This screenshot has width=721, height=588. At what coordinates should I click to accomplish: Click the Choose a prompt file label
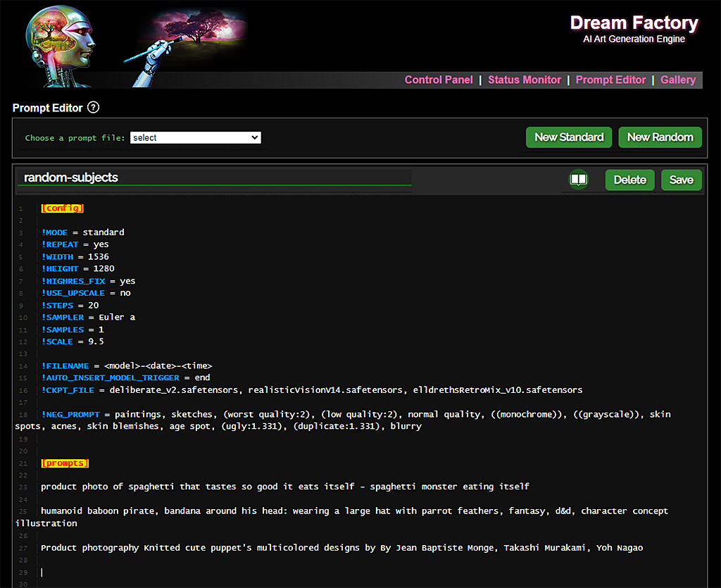click(x=75, y=138)
